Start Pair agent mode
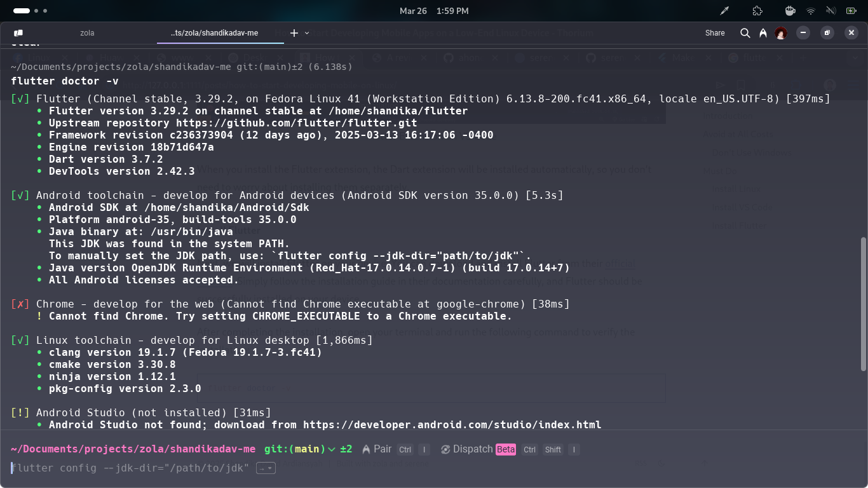 coord(377,449)
